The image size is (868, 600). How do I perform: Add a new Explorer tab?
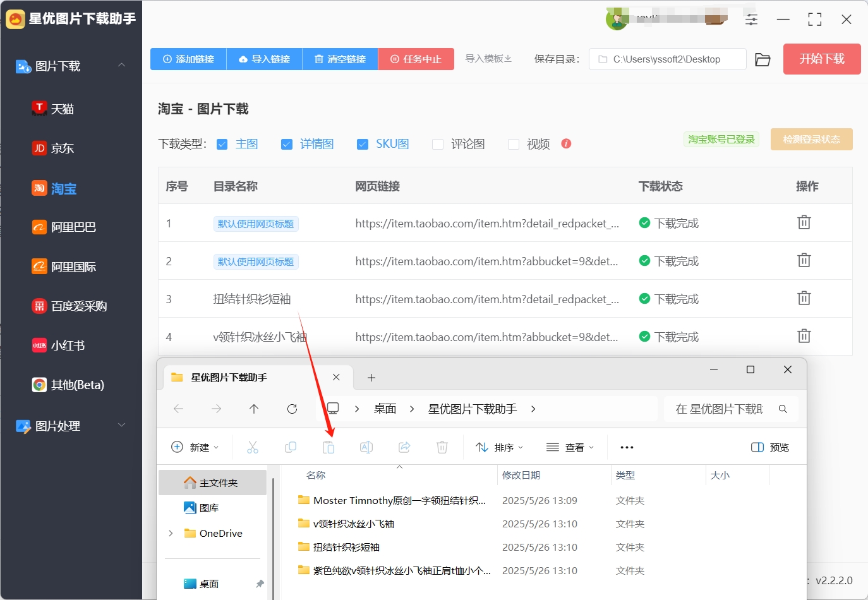point(371,378)
